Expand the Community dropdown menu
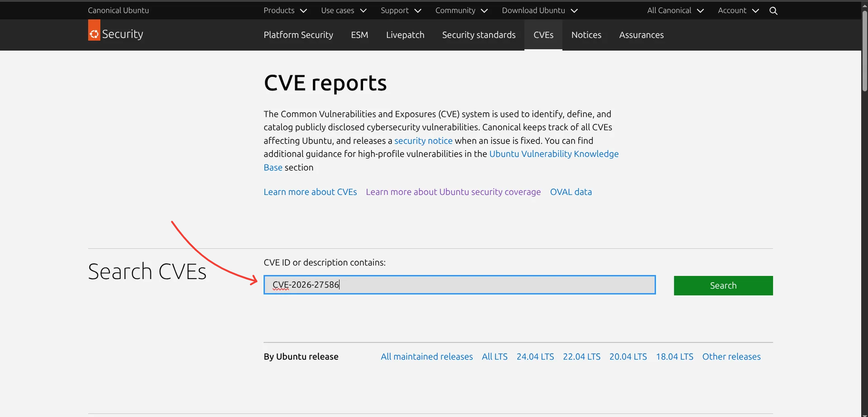 (461, 11)
